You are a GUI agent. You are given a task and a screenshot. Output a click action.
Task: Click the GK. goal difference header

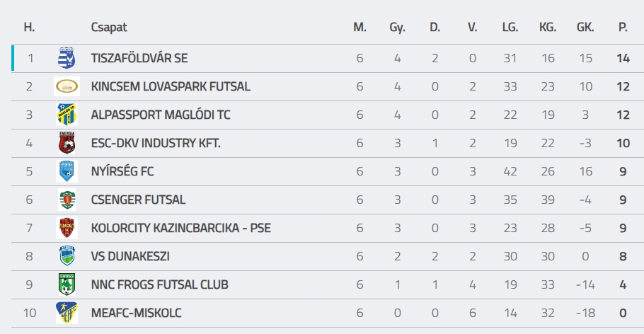pyautogui.click(x=585, y=27)
